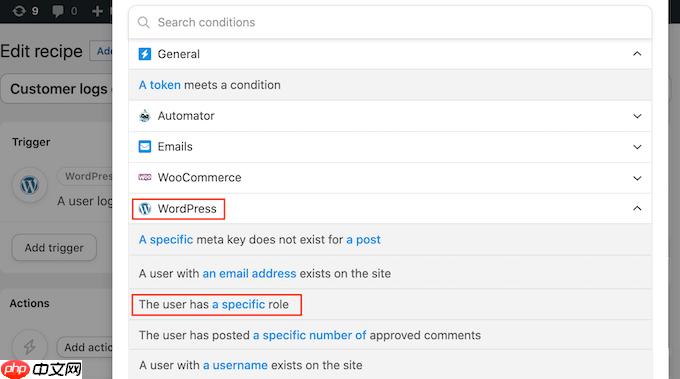The image size is (680, 379).
Task: Click the WordPress trigger icon circle
Action: coord(29,186)
